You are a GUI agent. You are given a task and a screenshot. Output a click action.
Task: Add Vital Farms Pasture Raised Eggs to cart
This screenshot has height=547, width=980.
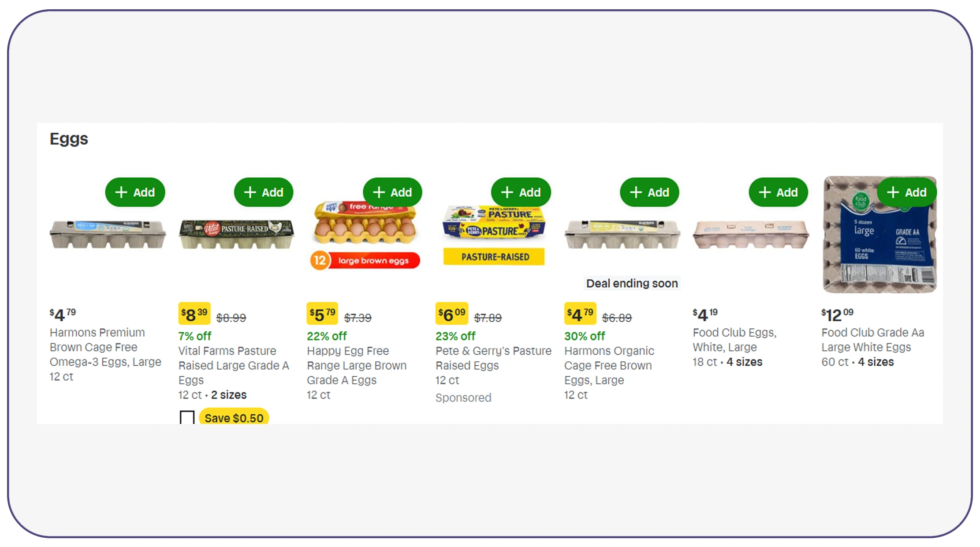264,192
